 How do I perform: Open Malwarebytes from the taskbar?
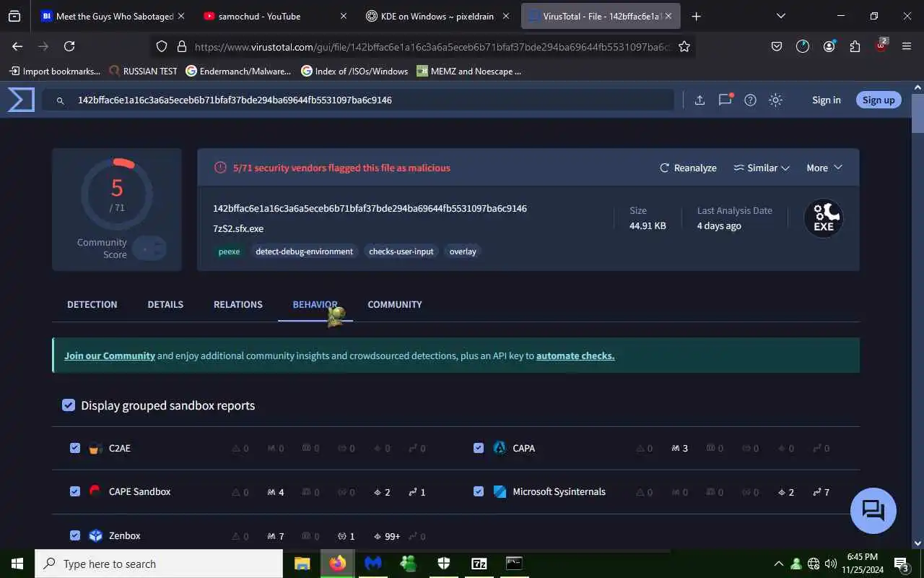[373, 564]
